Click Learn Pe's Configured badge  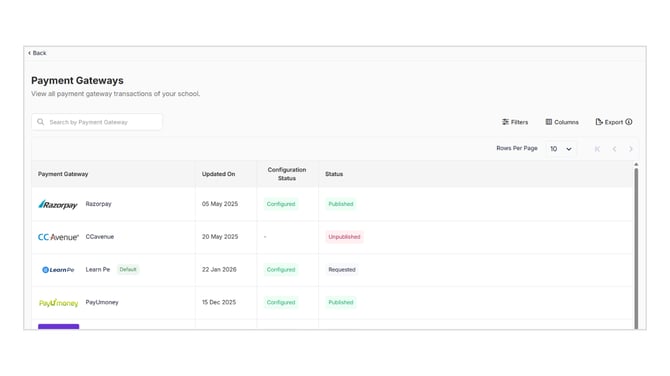[281, 270]
